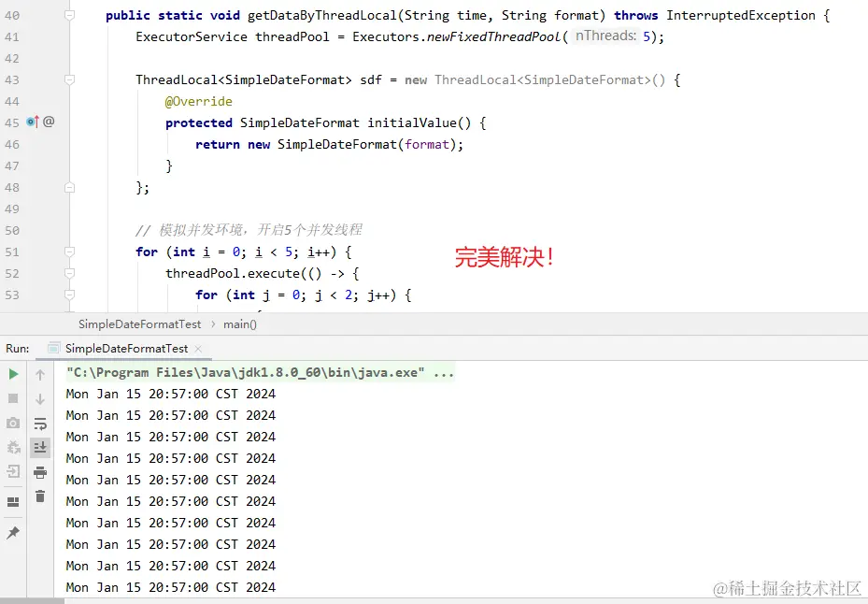Click the overriding method gutter arrow on line 45

click(36, 122)
